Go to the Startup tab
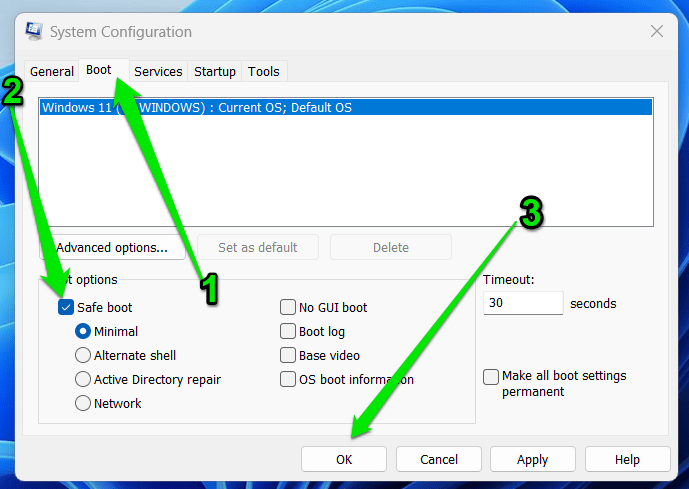Viewport: 689px width, 489px height. coord(215,71)
